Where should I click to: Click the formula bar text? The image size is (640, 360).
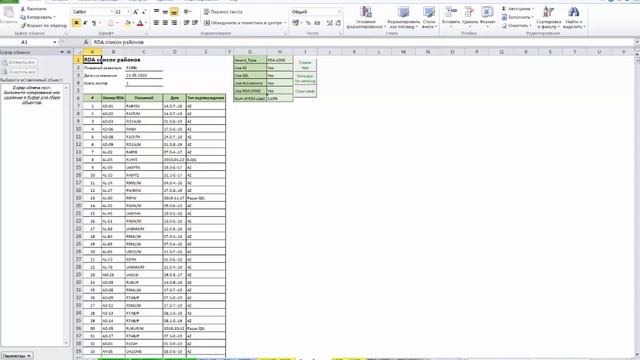point(119,42)
